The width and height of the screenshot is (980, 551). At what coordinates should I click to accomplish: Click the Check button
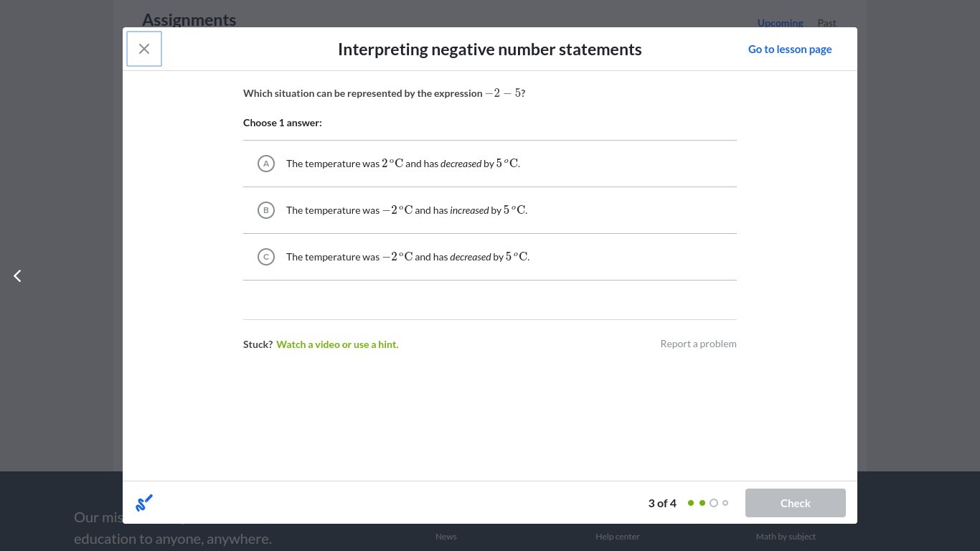point(795,503)
